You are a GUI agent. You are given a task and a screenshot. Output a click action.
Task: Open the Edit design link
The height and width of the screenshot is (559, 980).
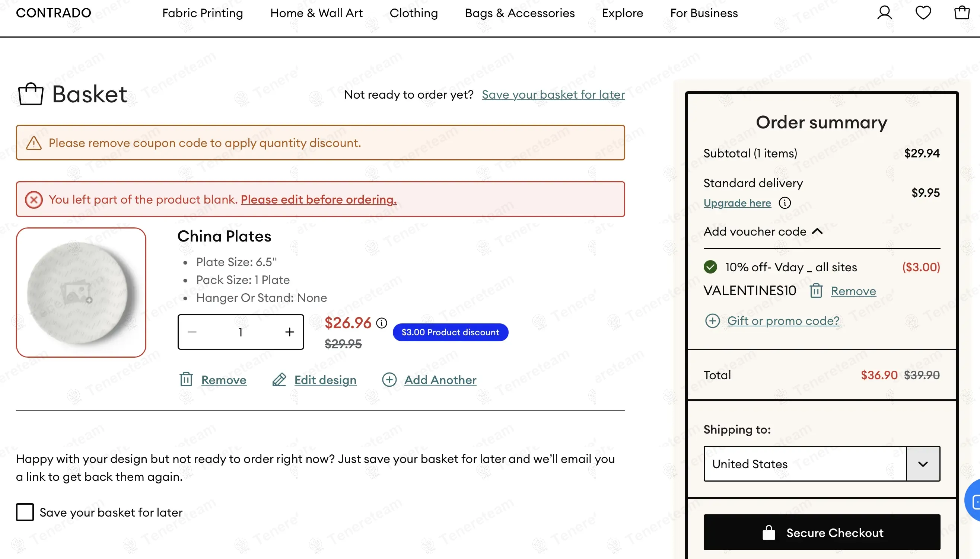click(325, 380)
